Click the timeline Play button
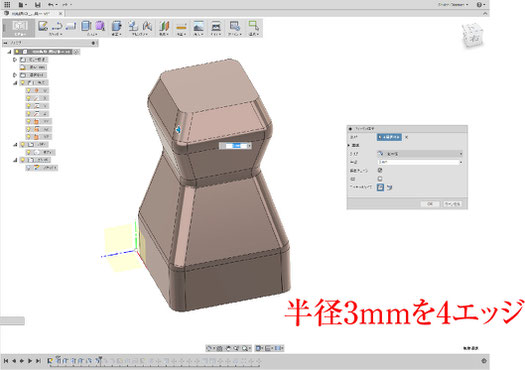Screen dimensions: 525x370 click(30, 361)
